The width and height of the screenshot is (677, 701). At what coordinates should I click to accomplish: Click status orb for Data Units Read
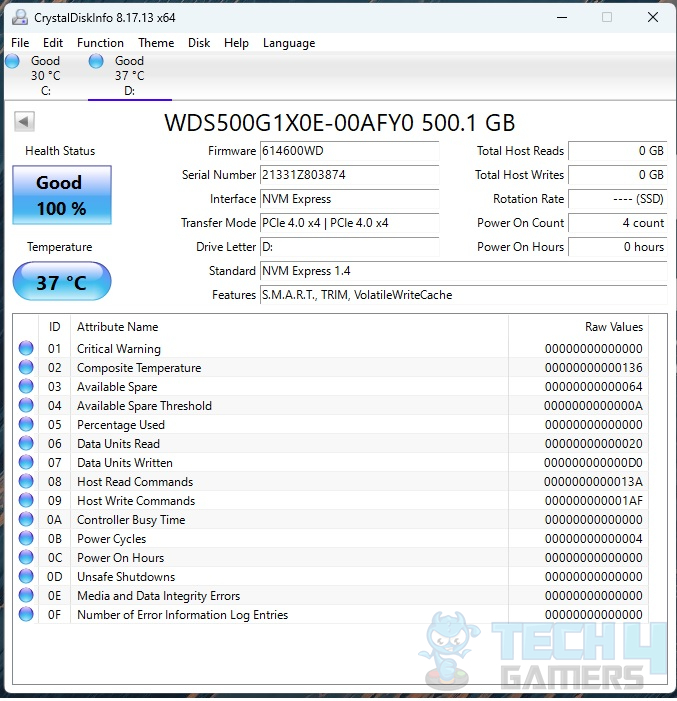pos(26,443)
